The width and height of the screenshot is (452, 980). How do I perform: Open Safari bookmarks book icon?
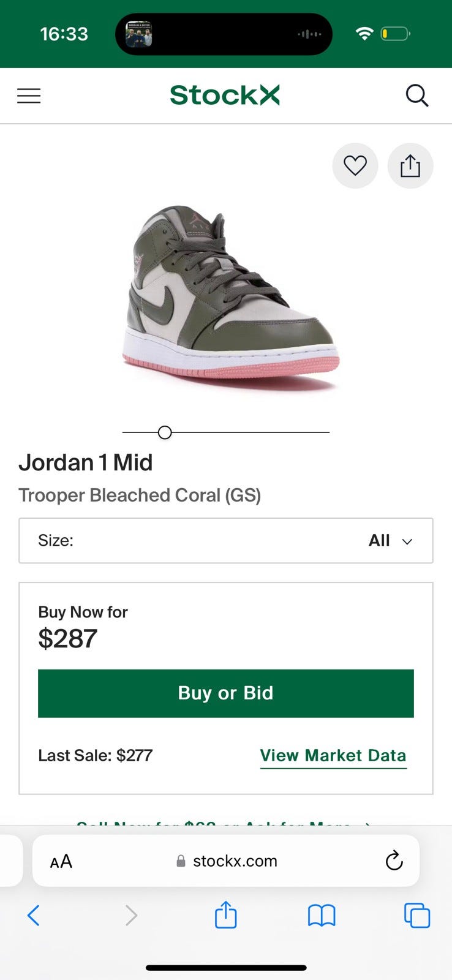[322, 916]
